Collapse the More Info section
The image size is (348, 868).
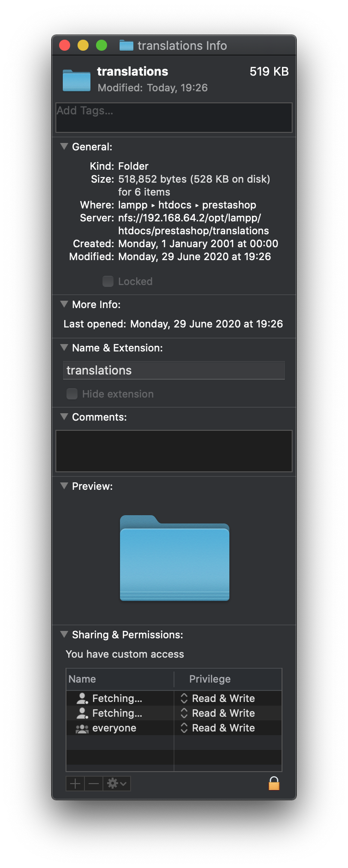[x=64, y=304]
